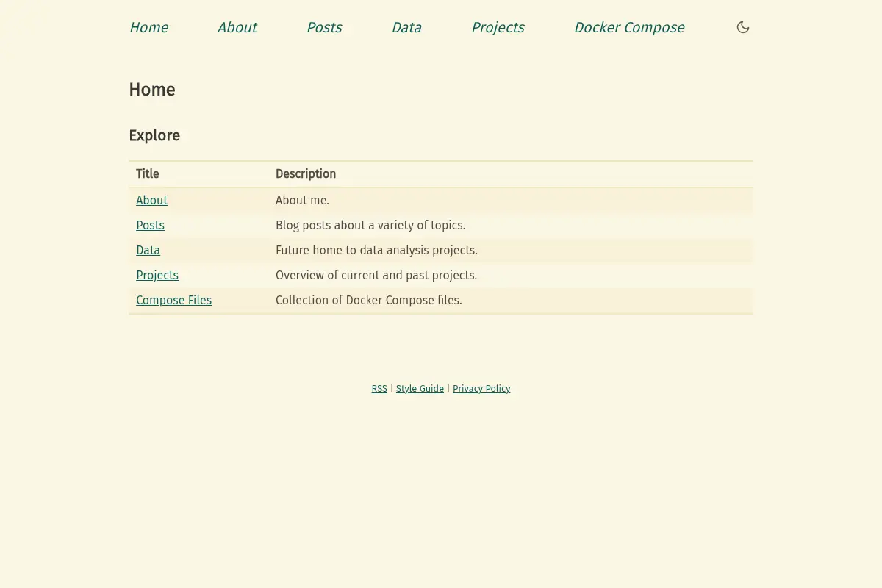
Task: Click the Explore section heading
Action: tap(154, 135)
